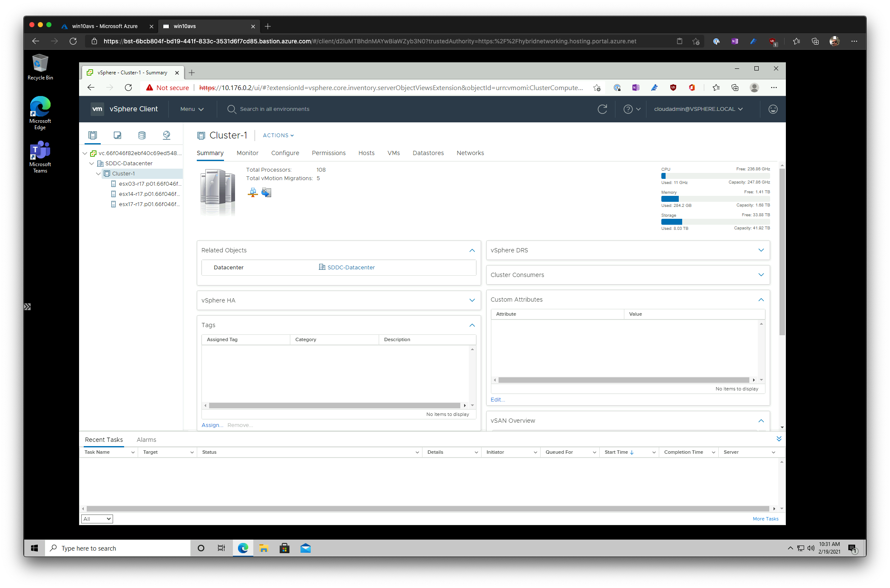Open the Hosts and Clusters inventory view icon
890x588 pixels.
coord(93,135)
